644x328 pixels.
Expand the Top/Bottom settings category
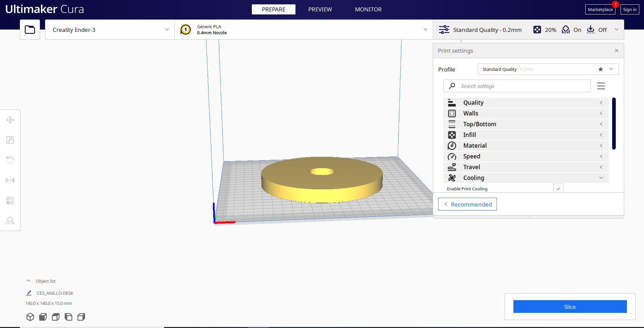pyautogui.click(x=526, y=124)
